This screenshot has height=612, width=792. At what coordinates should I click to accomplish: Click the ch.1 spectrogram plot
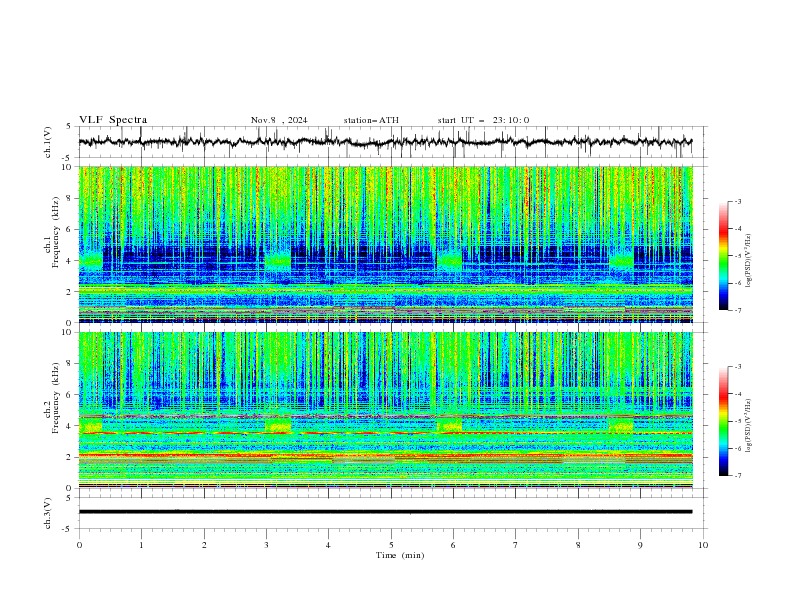(x=385, y=244)
